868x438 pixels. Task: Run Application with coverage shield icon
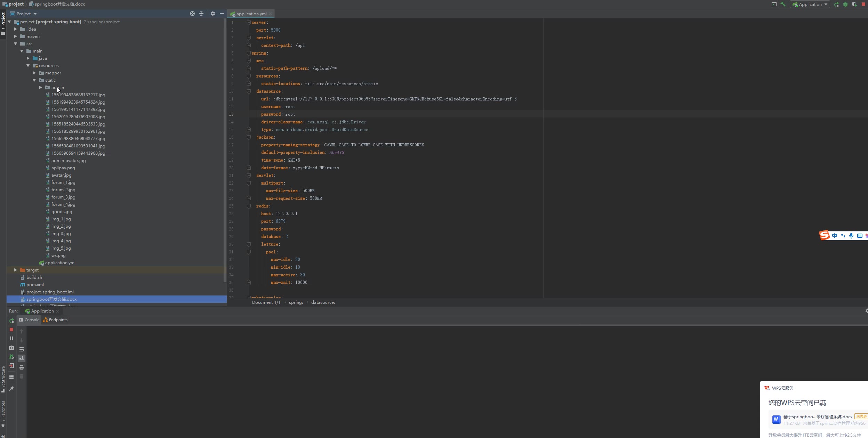pyautogui.click(x=854, y=4)
